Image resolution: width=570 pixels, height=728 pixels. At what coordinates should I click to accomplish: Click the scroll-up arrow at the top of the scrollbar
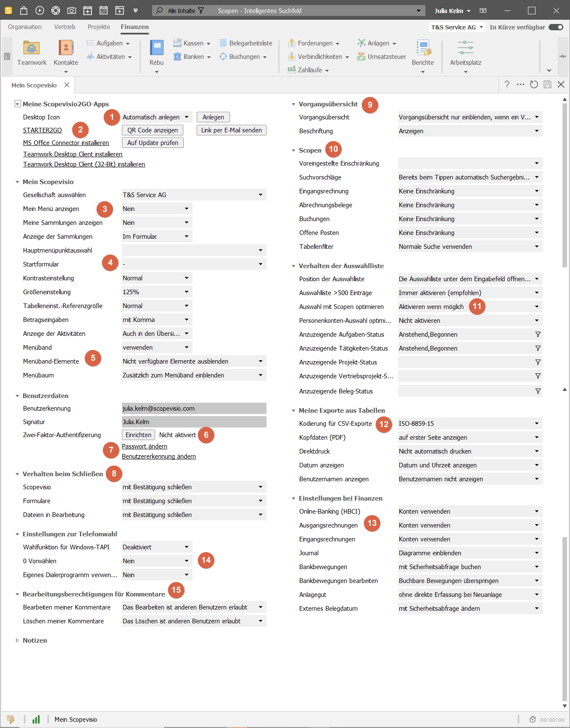pyautogui.click(x=565, y=100)
